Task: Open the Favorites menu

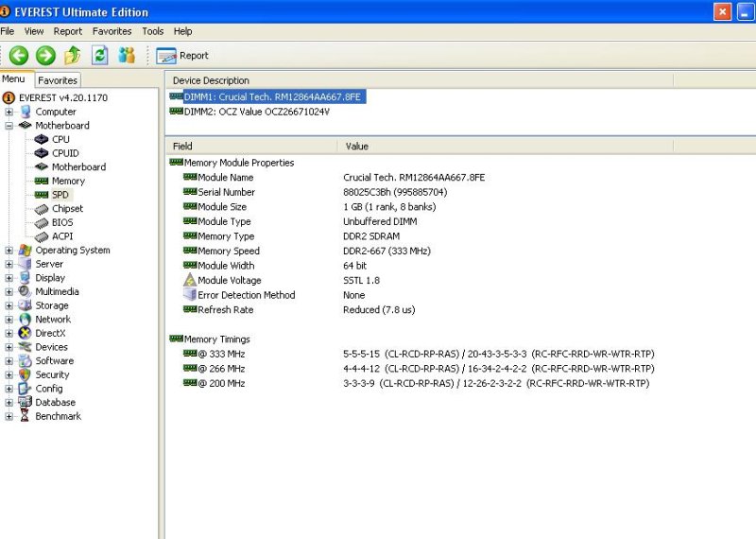Action: 112,31
